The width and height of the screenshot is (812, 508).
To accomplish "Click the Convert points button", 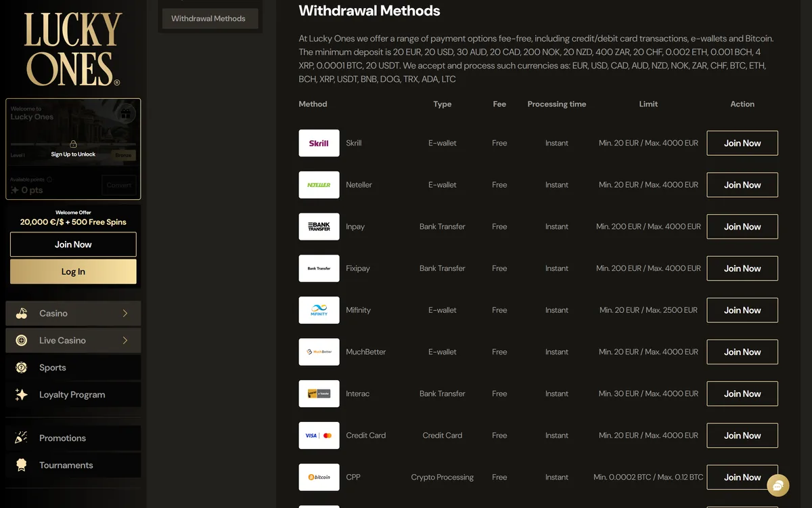I will (119, 186).
